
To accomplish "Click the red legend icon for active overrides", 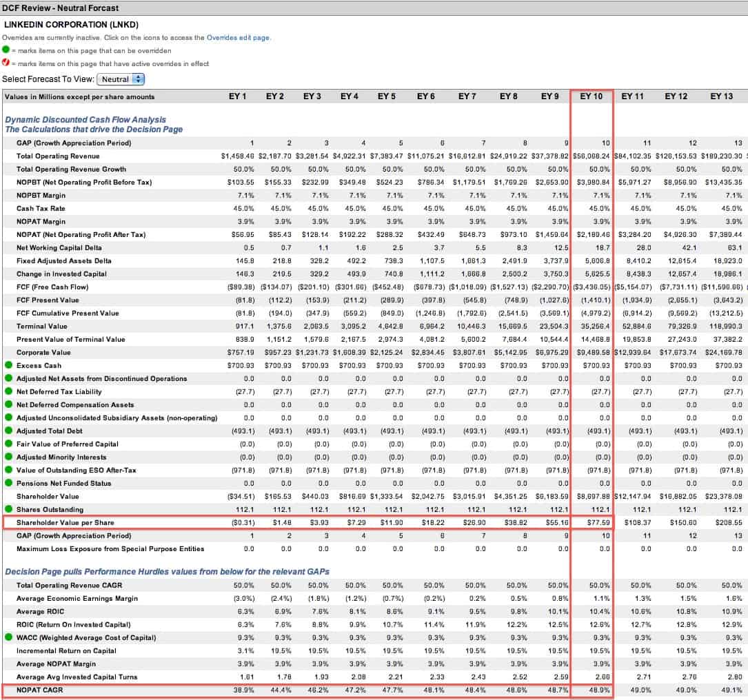I will 6,63.
